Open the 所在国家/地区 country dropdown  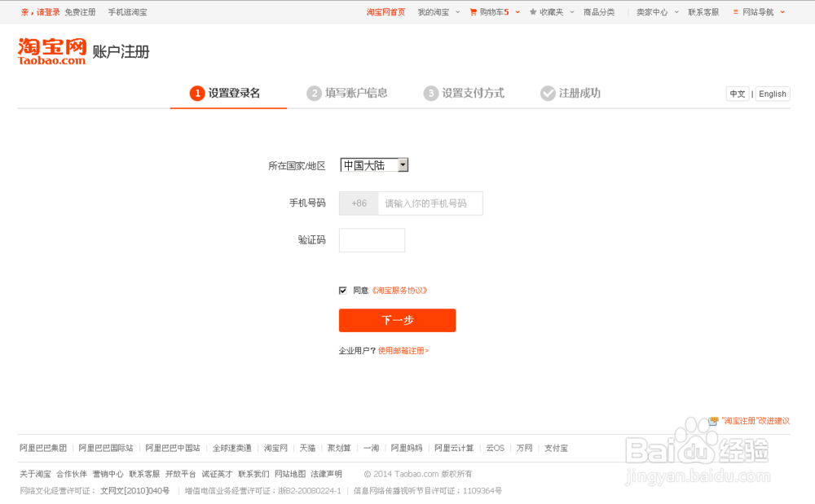point(402,164)
